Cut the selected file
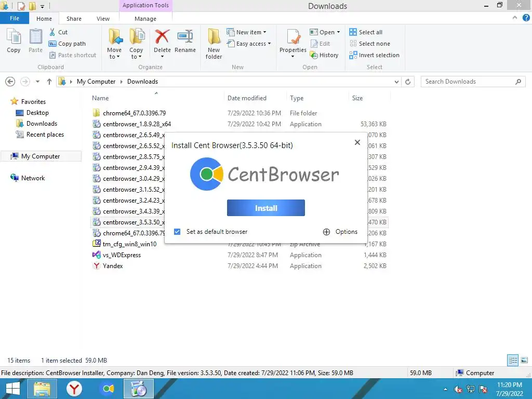 [58, 32]
